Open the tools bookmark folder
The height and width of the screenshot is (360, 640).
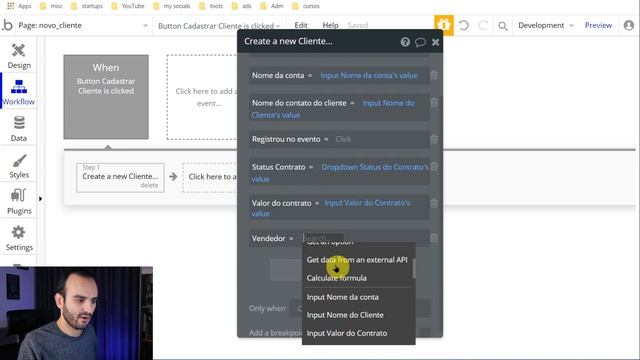pos(211,6)
